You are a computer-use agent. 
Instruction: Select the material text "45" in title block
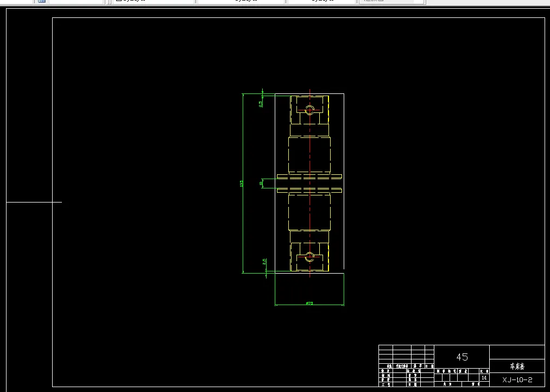coord(462,357)
